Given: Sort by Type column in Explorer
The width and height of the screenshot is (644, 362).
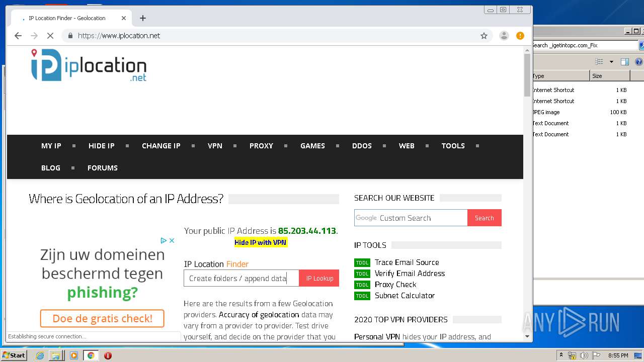Looking at the screenshot, I should [561, 76].
